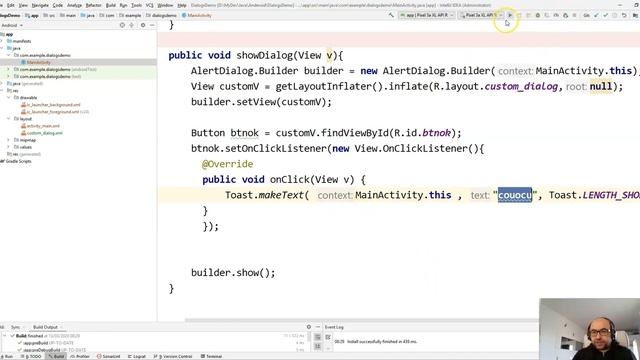Click the Build tool window button

point(57,356)
